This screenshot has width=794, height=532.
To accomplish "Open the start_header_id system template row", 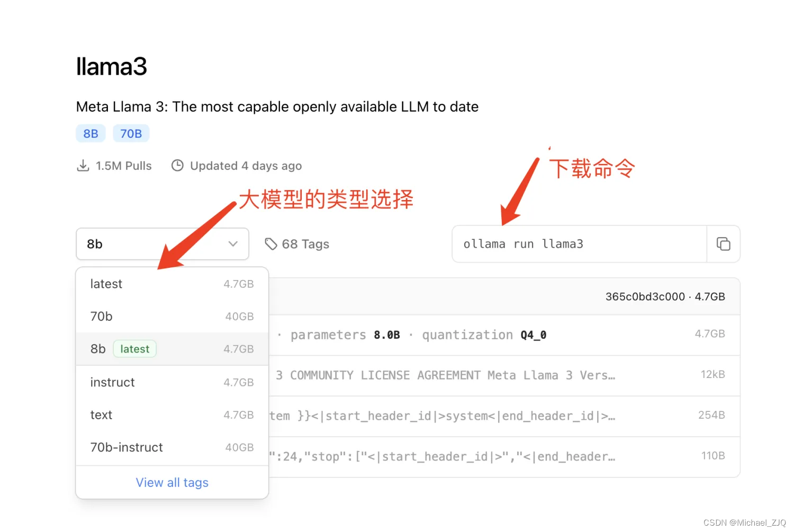I will (504, 416).
